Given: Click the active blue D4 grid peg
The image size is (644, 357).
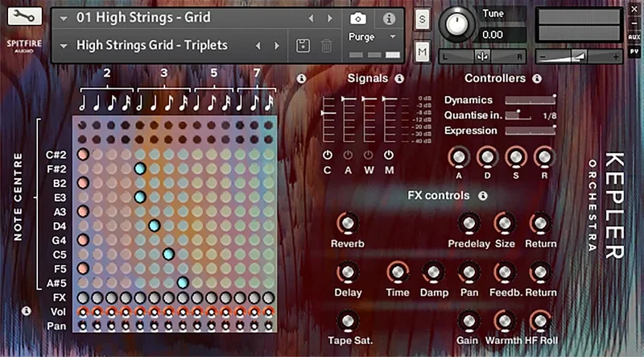Looking at the screenshot, I should click(x=154, y=226).
